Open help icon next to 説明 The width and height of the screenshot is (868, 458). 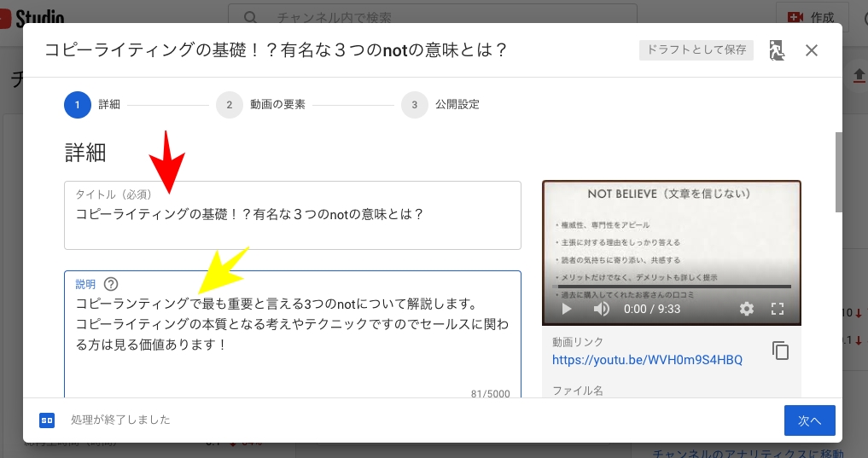coord(111,285)
